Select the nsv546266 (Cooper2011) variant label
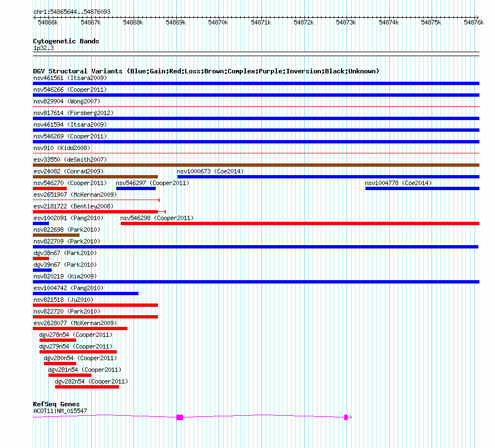This screenshot has width=495, height=448. pyautogui.click(x=70, y=89)
